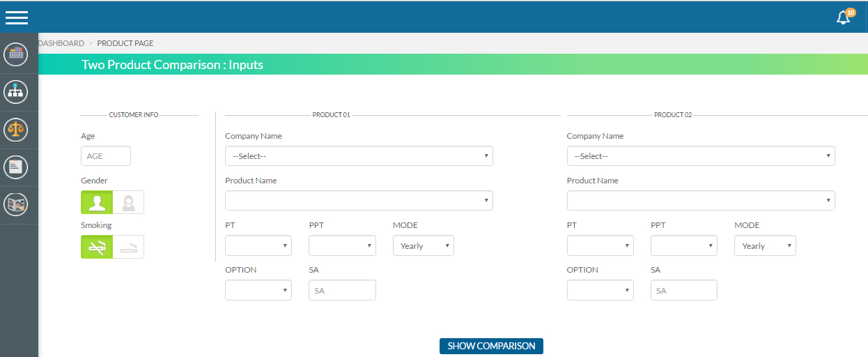This screenshot has height=357, width=868.
Task: Open the hierarchy chart sidebar icon
Action: (x=16, y=91)
